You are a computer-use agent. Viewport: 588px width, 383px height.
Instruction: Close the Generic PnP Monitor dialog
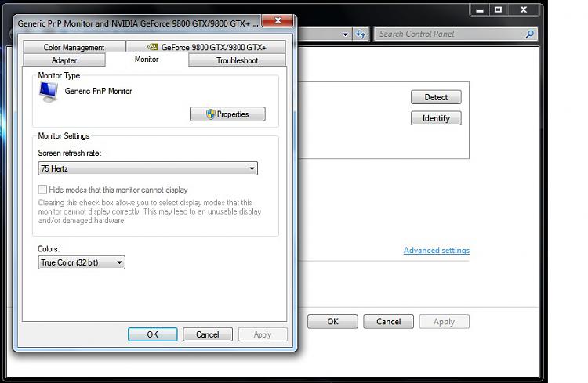(278, 20)
